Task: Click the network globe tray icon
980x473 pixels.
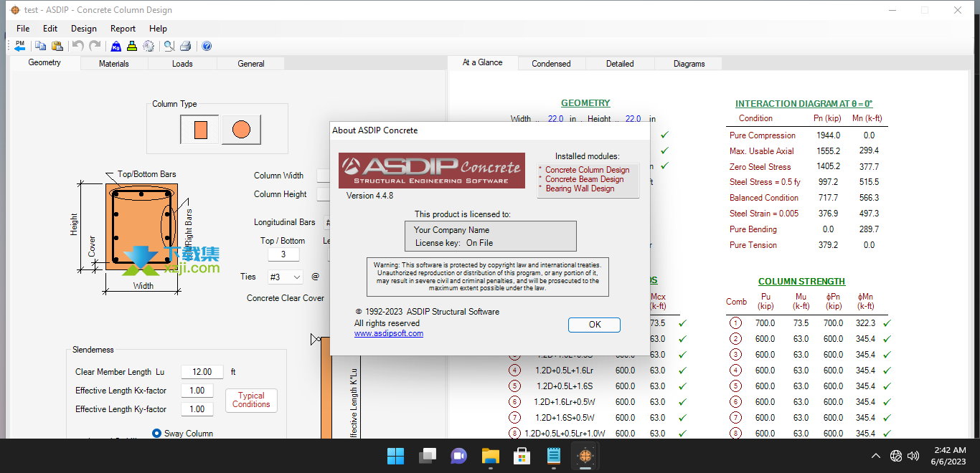Action: point(896,456)
